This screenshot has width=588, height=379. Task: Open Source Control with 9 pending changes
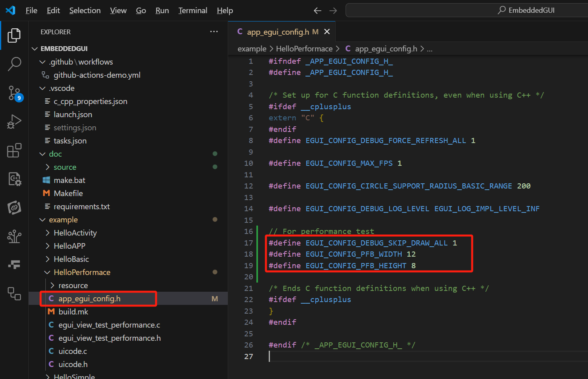(x=14, y=93)
